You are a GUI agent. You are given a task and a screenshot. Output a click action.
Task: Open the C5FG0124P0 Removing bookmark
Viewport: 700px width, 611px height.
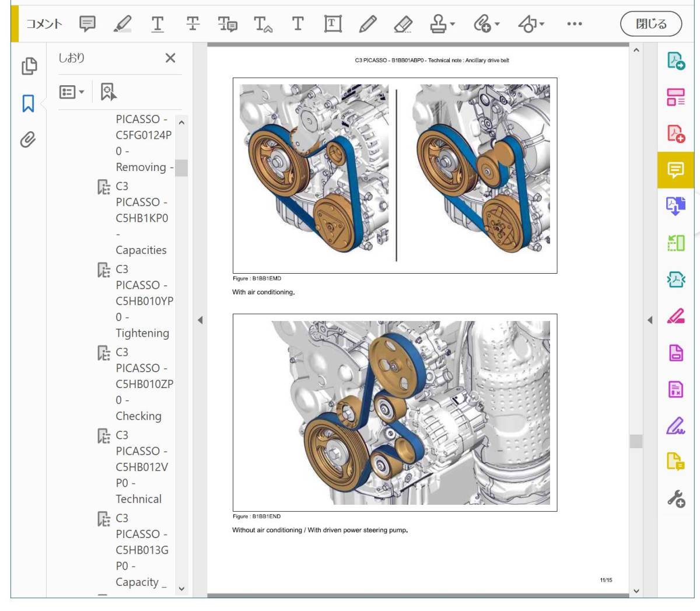pos(144,143)
